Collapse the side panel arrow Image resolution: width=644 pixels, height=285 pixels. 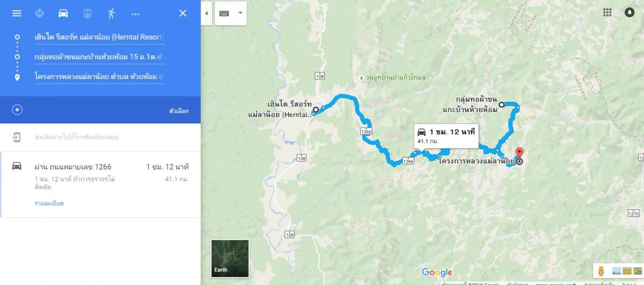(207, 13)
